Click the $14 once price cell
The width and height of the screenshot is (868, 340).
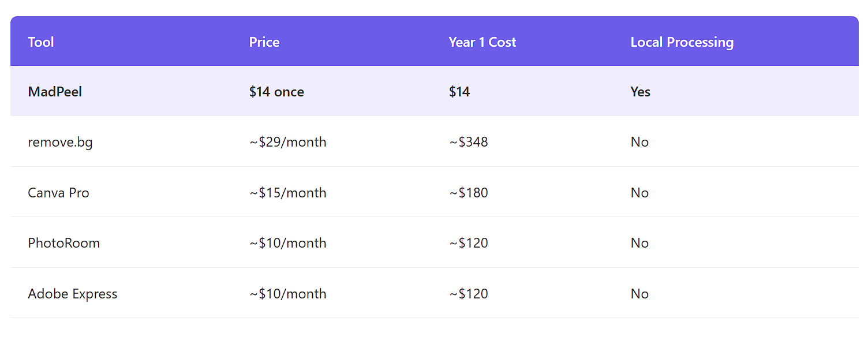pyautogui.click(x=276, y=92)
